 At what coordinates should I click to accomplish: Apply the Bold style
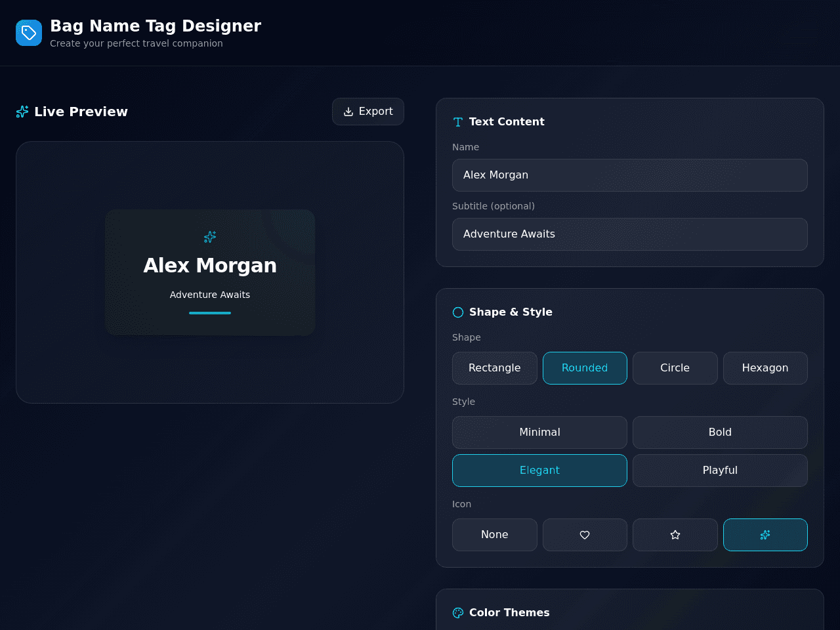[720, 432]
